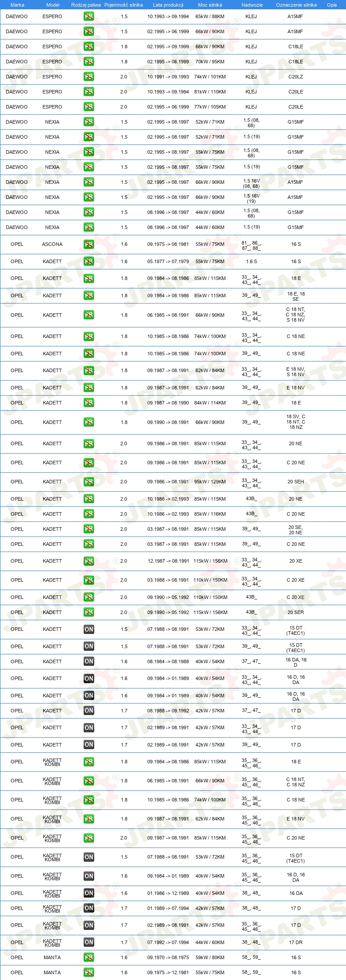Click petrol icon in Espero 81kW/110KM row
Screen dimensions: 346x980
[88, 92]
